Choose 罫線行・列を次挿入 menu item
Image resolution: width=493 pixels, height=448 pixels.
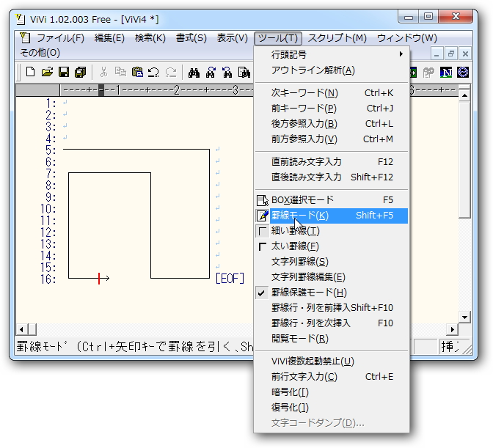[x=331, y=323]
